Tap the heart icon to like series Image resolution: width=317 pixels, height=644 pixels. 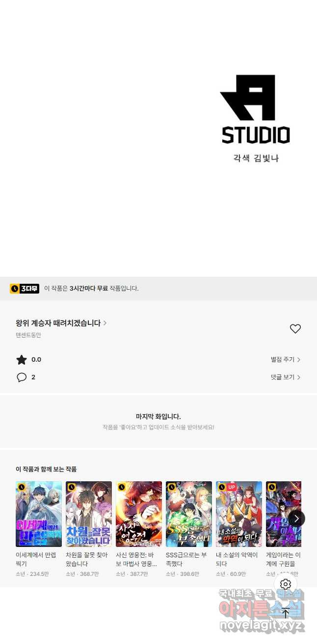pyautogui.click(x=295, y=329)
